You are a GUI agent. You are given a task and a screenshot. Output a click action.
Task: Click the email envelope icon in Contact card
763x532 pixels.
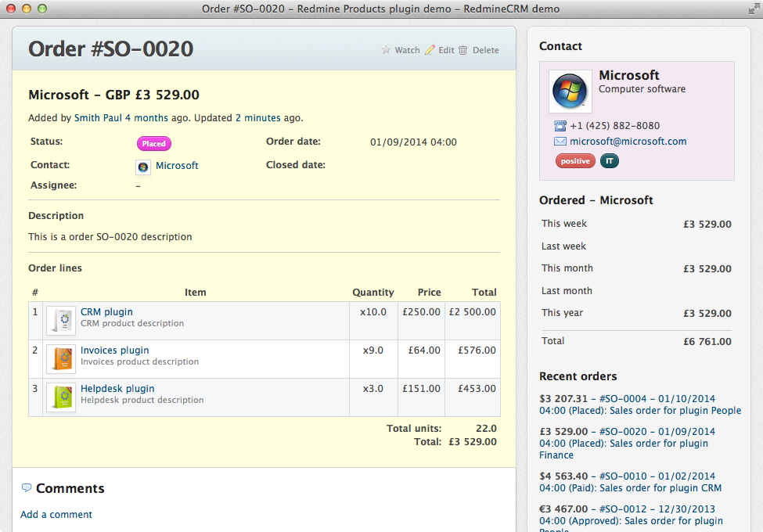[560, 142]
